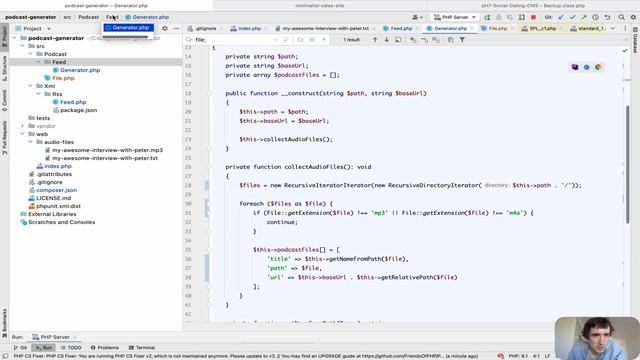640x360 pixels.
Task: Click PHP: 8.1 in status bar
Action: pyautogui.click(x=518, y=356)
